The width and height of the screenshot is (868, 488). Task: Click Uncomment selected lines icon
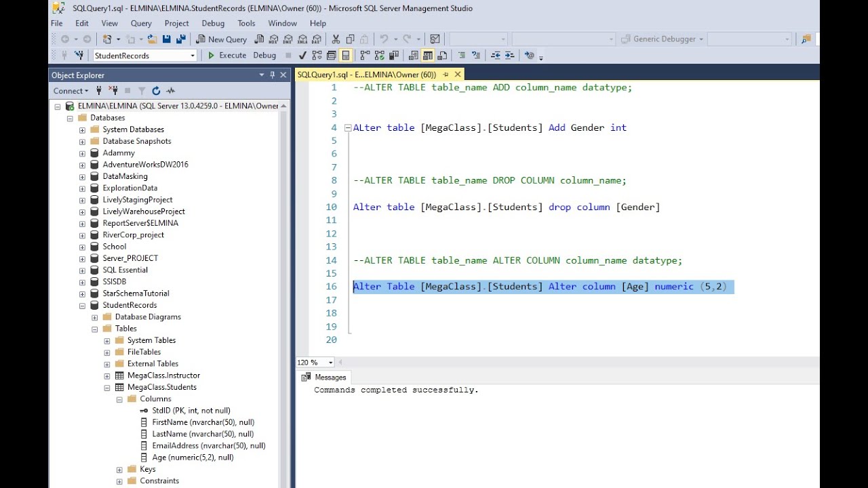point(476,56)
